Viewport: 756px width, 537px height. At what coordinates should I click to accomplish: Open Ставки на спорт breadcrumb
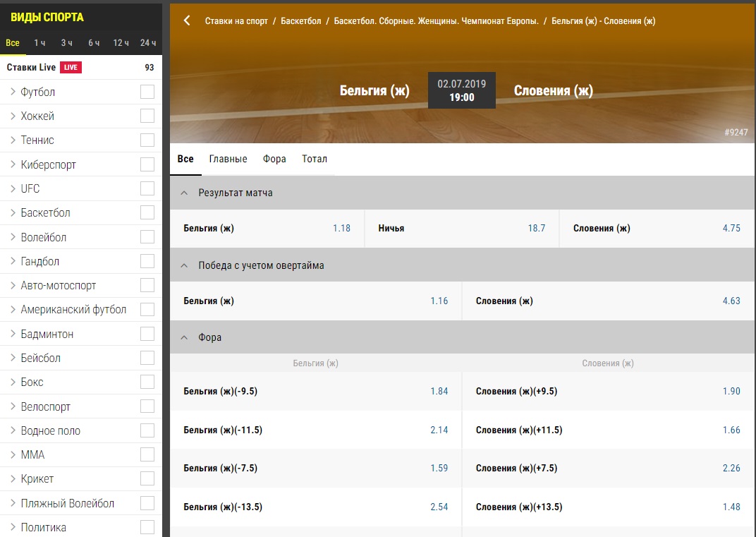236,20
